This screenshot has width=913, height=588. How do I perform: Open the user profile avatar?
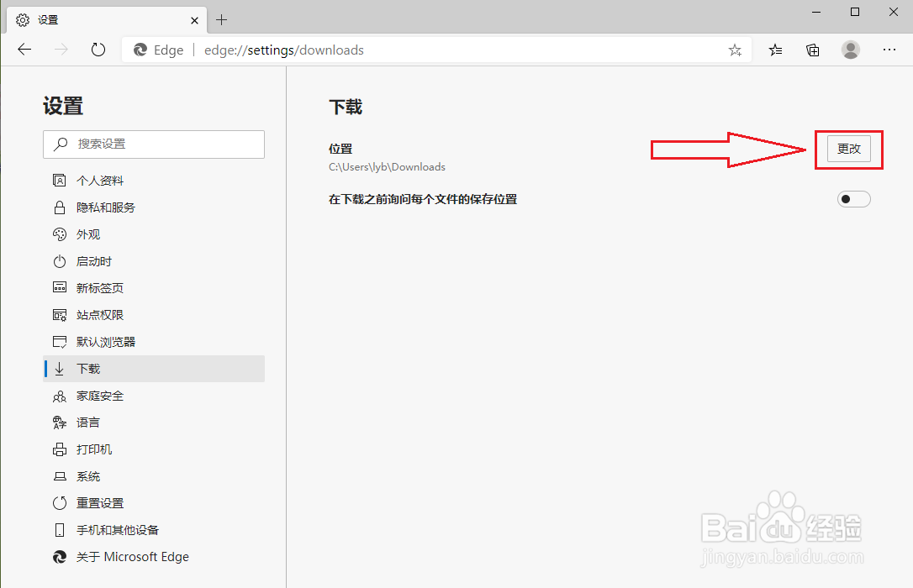850,50
